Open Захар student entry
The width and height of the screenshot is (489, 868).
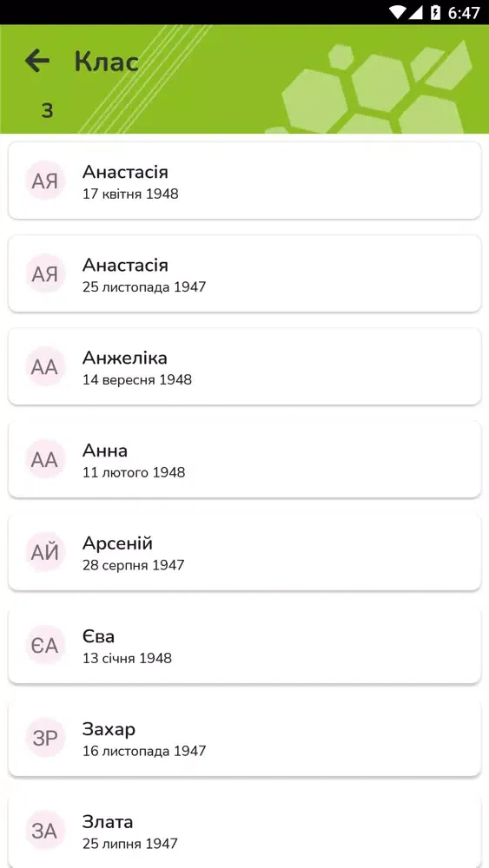(244, 738)
